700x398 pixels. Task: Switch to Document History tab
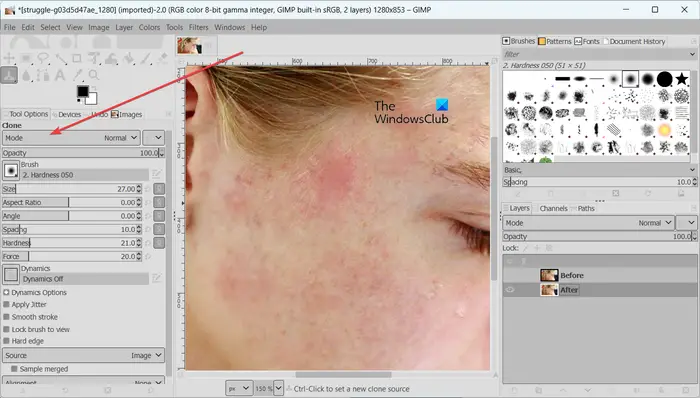point(634,41)
